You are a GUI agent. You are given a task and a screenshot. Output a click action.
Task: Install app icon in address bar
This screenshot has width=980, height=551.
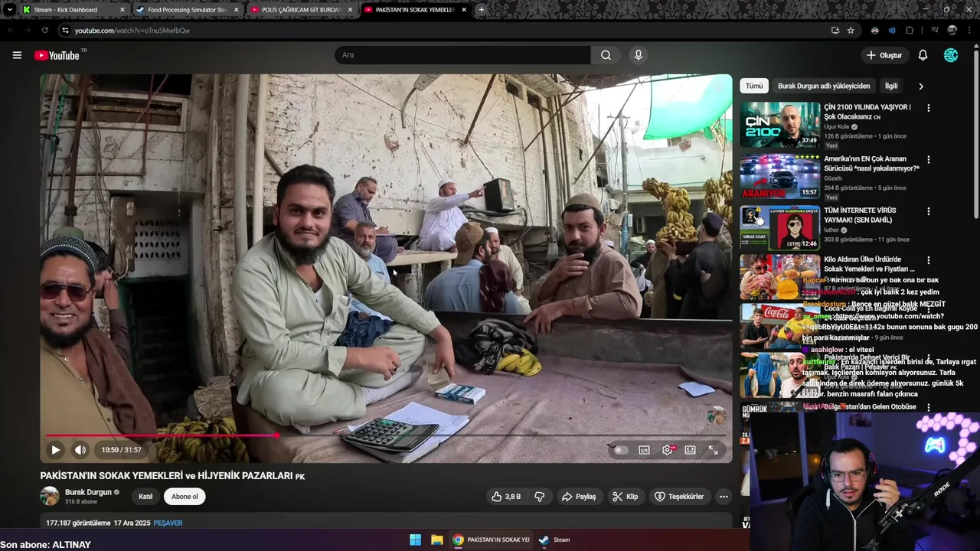835,31
